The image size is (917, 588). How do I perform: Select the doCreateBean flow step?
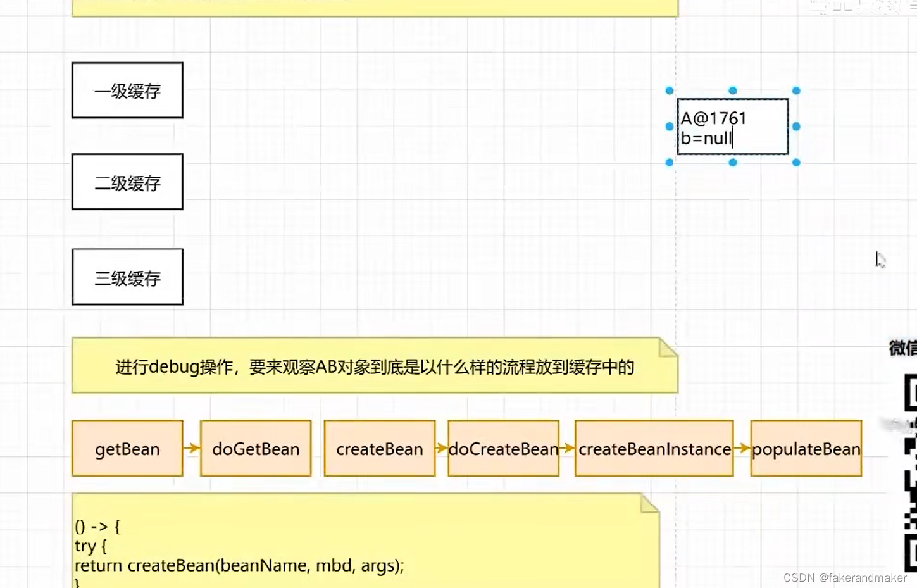coord(503,449)
